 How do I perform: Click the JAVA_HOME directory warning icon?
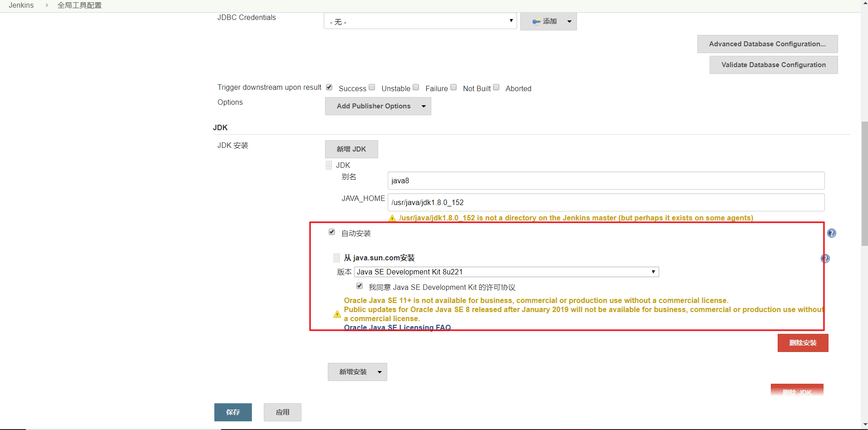click(x=392, y=218)
